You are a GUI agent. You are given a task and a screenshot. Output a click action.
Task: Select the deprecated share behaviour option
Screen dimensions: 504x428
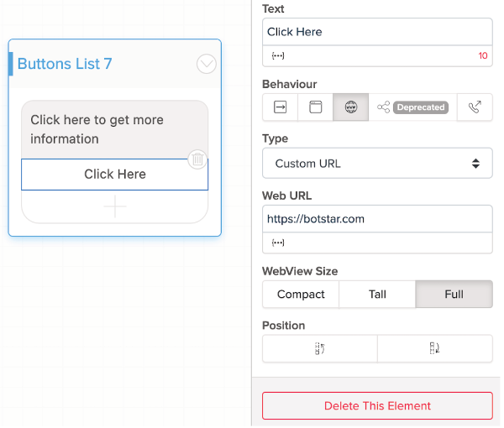pos(412,107)
